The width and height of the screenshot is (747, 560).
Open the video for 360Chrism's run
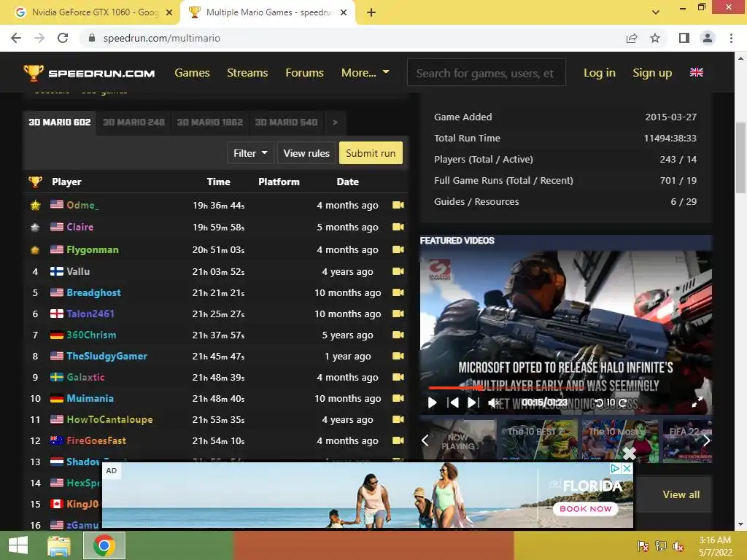(398, 335)
